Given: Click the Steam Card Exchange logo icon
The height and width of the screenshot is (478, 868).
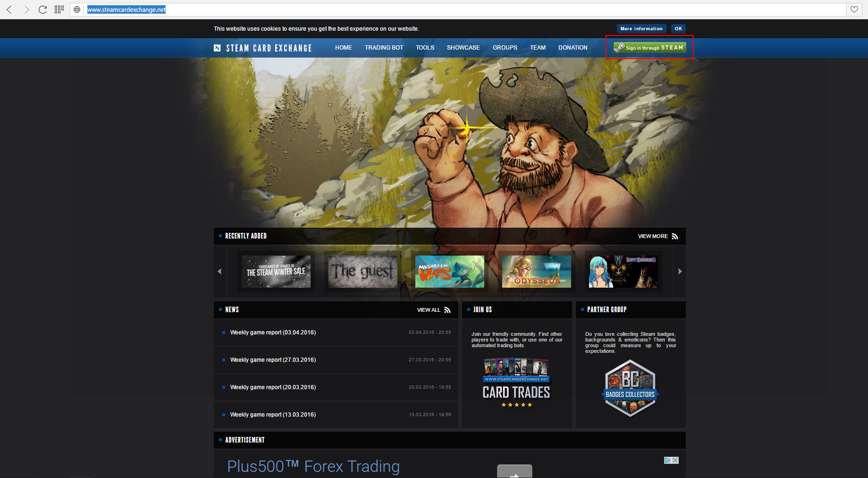Looking at the screenshot, I should [217, 48].
